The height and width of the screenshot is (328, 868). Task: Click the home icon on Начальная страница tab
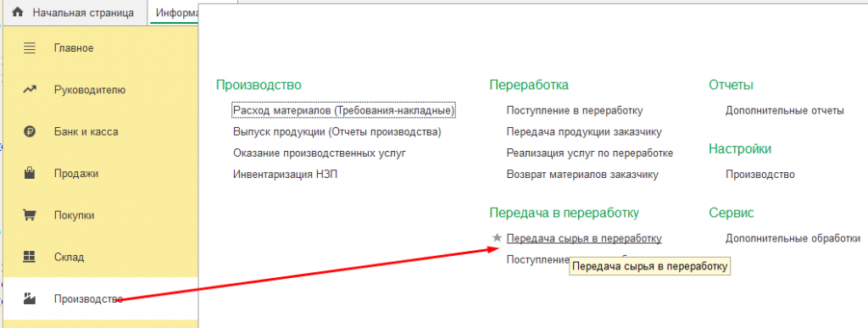[18, 12]
